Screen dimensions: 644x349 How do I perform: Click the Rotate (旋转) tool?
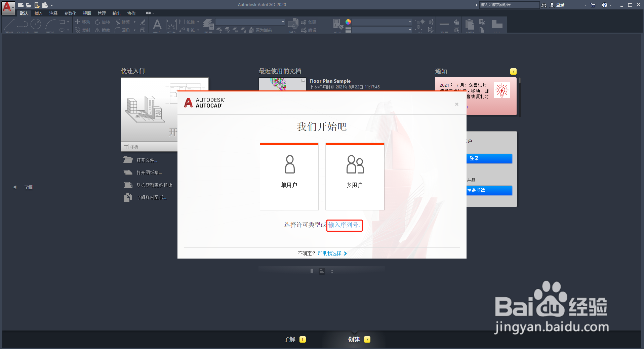pyautogui.click(x=103, y=22)
